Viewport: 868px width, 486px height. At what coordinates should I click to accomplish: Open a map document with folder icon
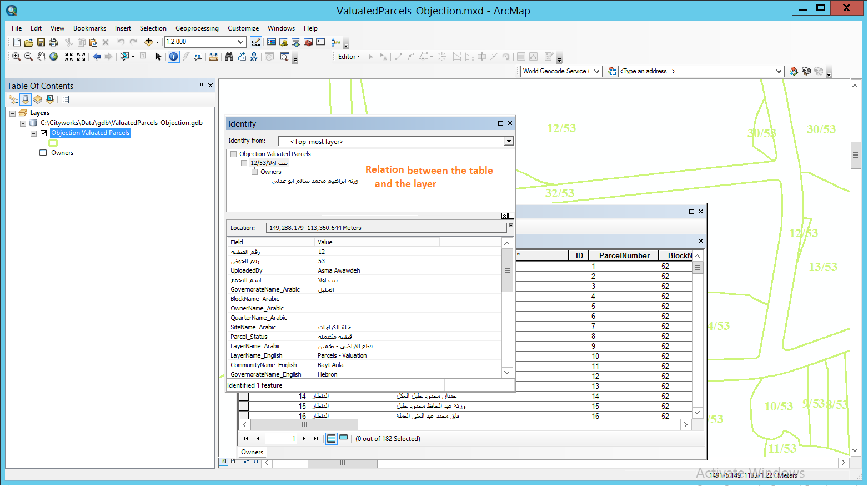tap(29, 42)
